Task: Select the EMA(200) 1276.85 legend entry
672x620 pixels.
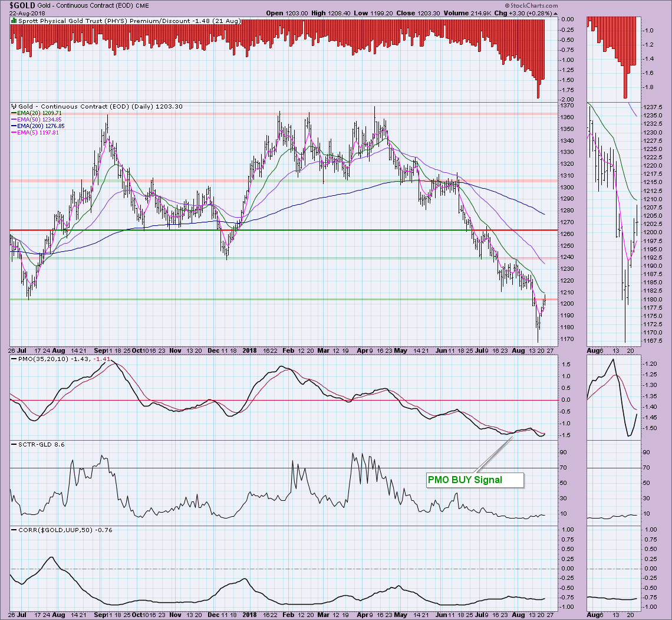Action: [38, 126]
